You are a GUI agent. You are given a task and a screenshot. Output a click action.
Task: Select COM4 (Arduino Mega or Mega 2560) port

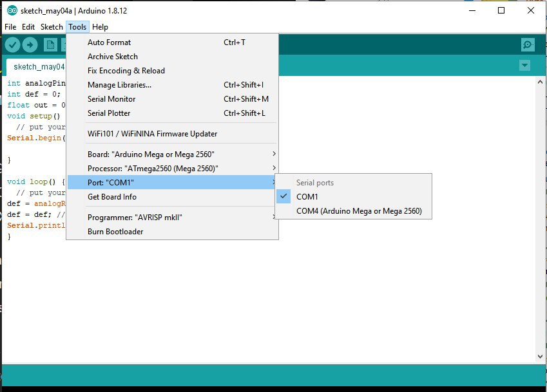pyautogui.click(x=353, y=211)
